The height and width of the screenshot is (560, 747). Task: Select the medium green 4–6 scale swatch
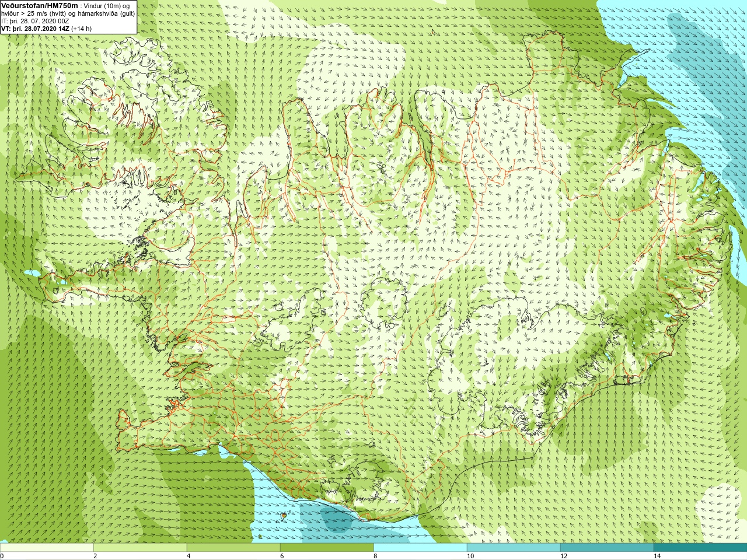(x=233, y=548)
